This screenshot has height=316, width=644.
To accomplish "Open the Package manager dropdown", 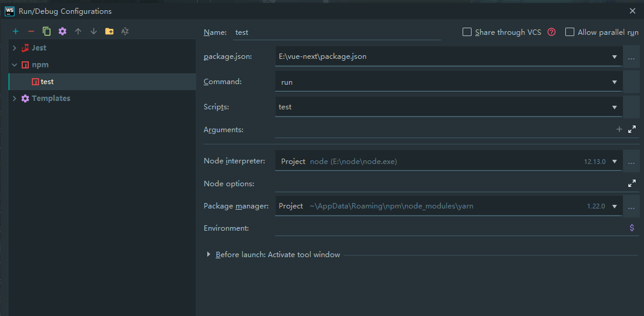I will [x=615, y=206].
